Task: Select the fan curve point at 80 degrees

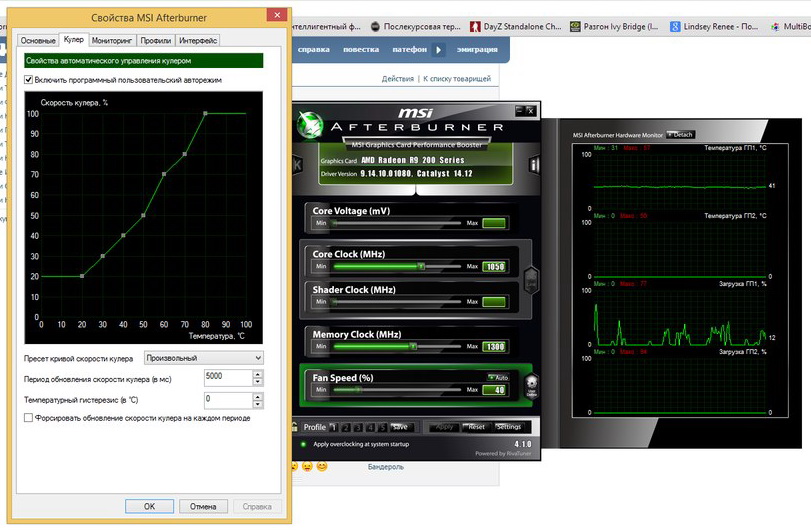Action: point(205,113)
